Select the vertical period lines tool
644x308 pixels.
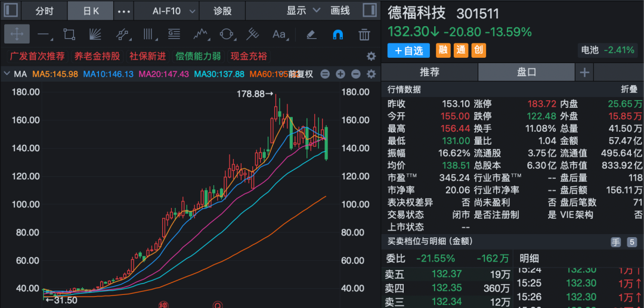148,35
